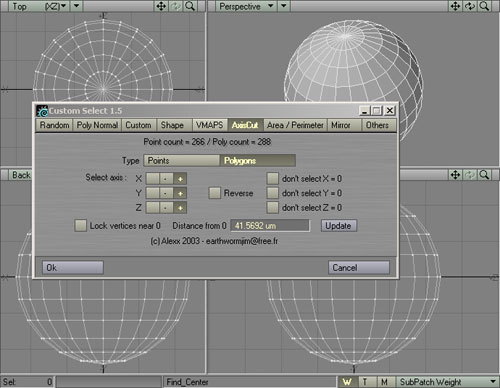Click the Custom Select title bar app icon
The image size is (500, 388).
coord(42,111)
